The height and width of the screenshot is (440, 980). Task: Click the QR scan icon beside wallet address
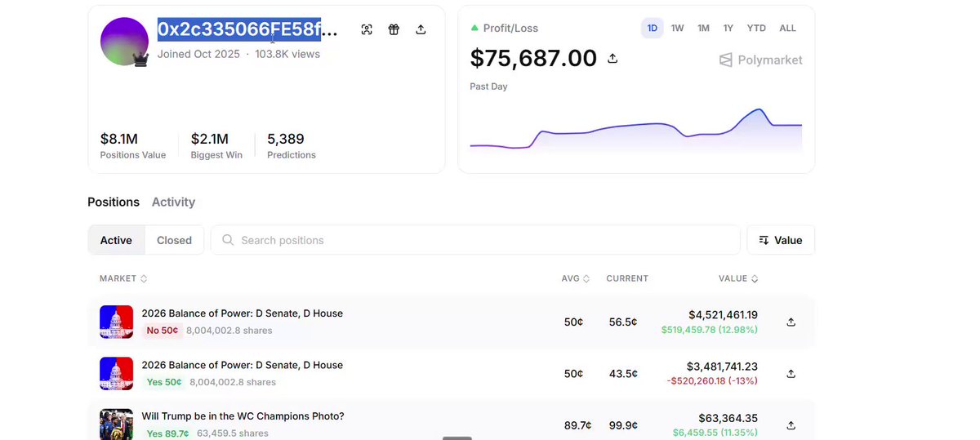[367, 29]
